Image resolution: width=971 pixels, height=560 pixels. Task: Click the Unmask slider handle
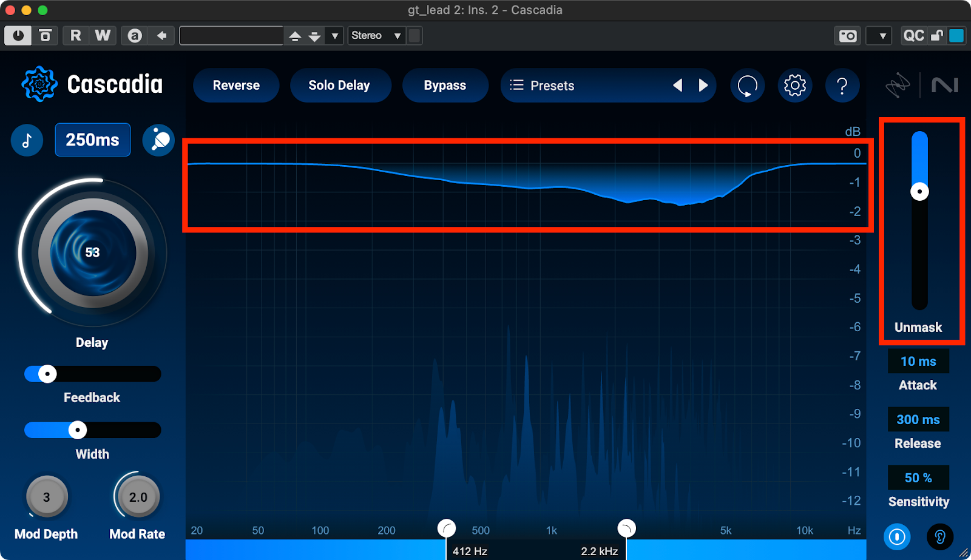click(x=919, y=192)
